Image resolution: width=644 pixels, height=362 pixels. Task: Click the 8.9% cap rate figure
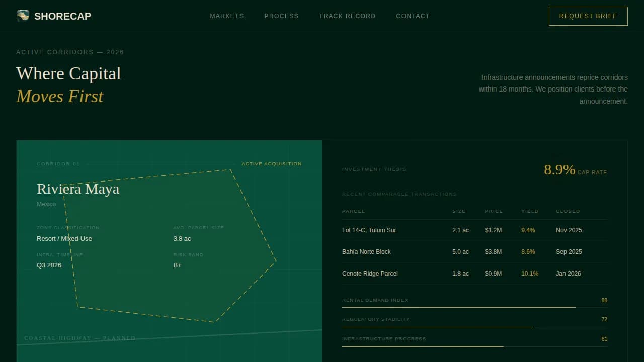pos(559,169)
